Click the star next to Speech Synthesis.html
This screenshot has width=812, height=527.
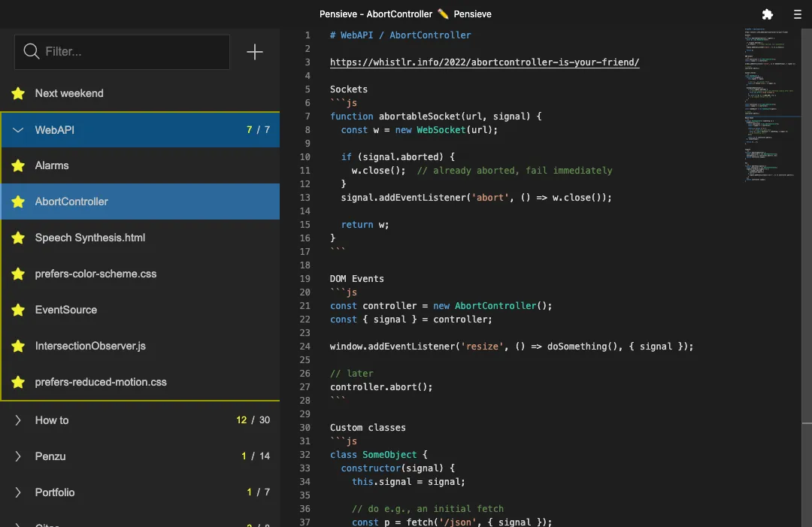tap(18, 238)
